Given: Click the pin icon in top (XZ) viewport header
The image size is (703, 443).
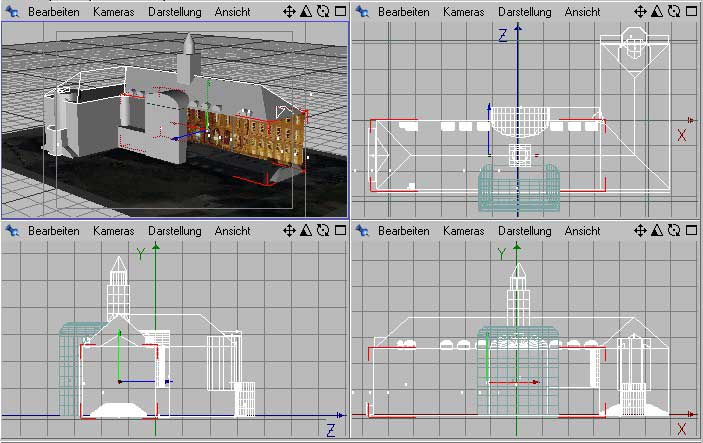Looking at the screenshot, I should coord(362,12).
